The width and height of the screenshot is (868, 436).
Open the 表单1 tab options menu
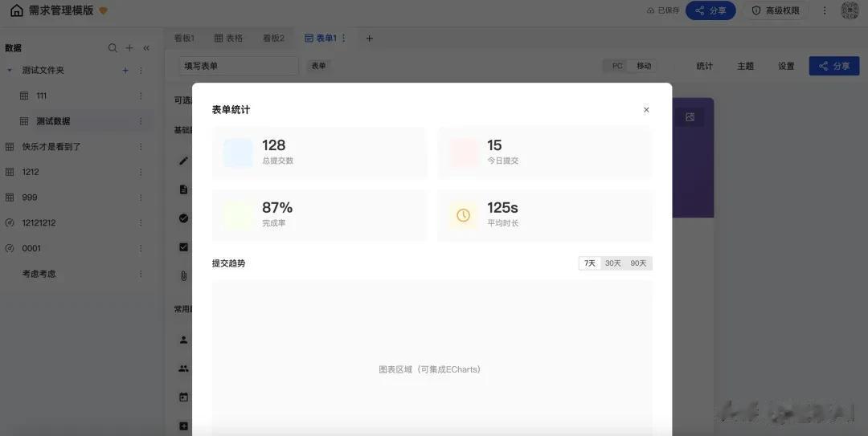(344, 39)
